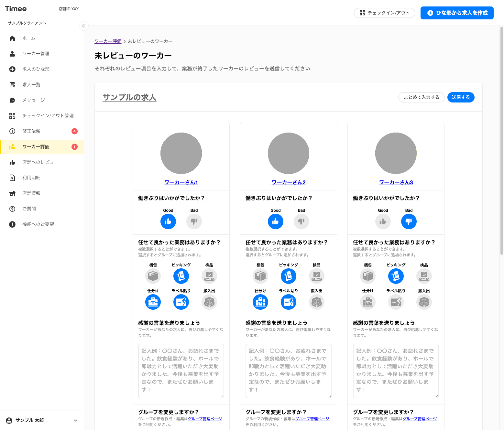Image resolution: width=504 pixels, height=430 pixels.
Task: Collapse the sidebar with double-chevron icon
Action: 83,26
